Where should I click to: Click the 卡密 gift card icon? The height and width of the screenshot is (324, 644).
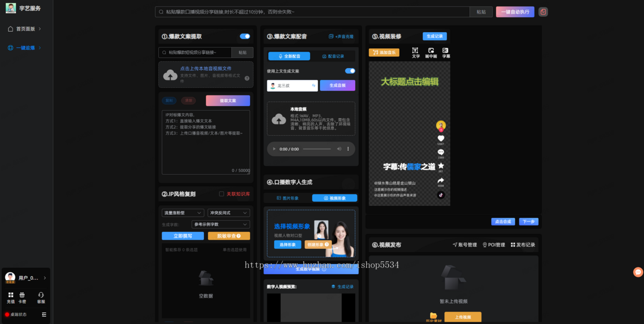(x=22, y=295)
